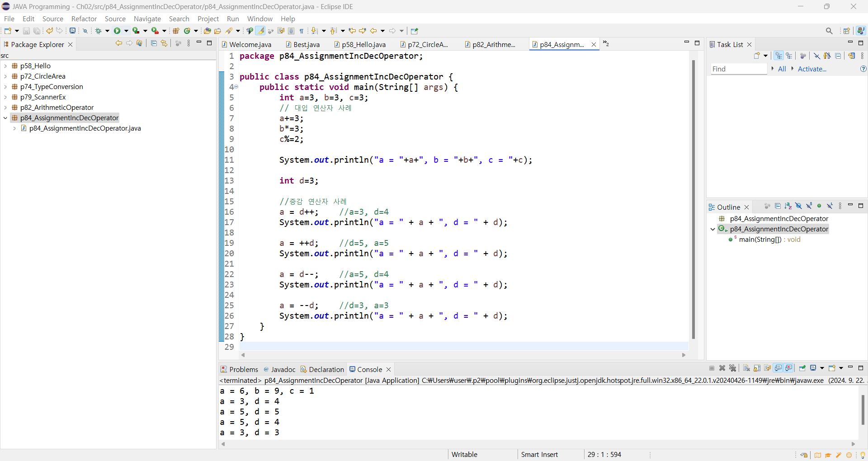Screen dimensions: 868x461
Task: Click the Pin Editor icon
Action: coord(415,31)
